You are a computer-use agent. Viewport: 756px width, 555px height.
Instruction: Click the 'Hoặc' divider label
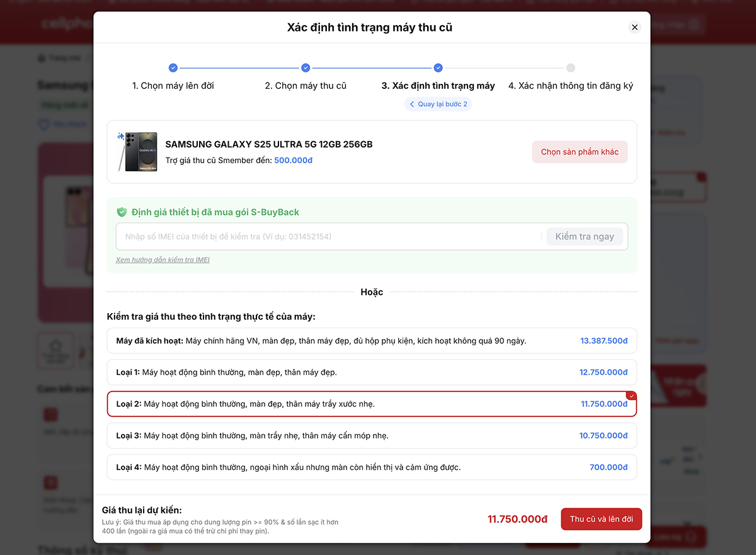[372, 292]
